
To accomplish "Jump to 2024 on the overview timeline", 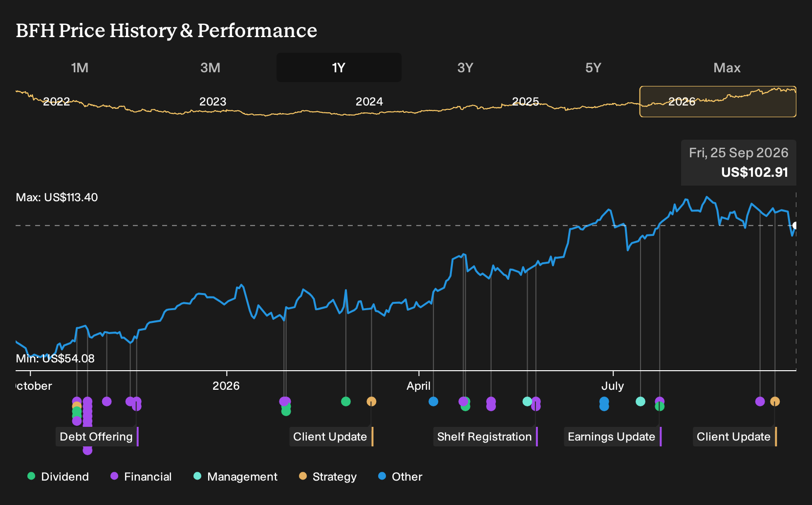I will [x=369, y=102].
